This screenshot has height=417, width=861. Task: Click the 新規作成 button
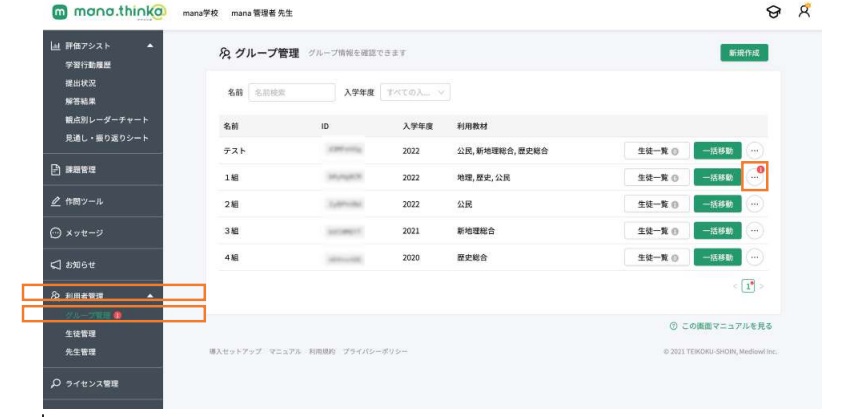click(744, 53)
